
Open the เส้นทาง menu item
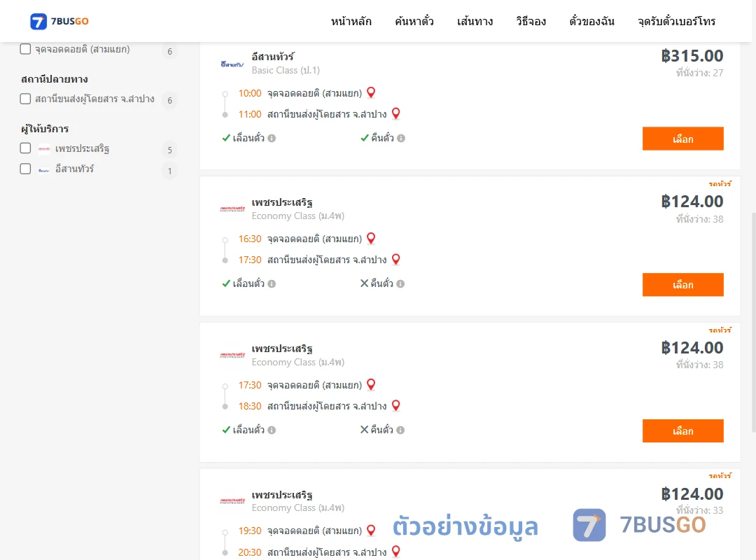click(x=475, y=21)
